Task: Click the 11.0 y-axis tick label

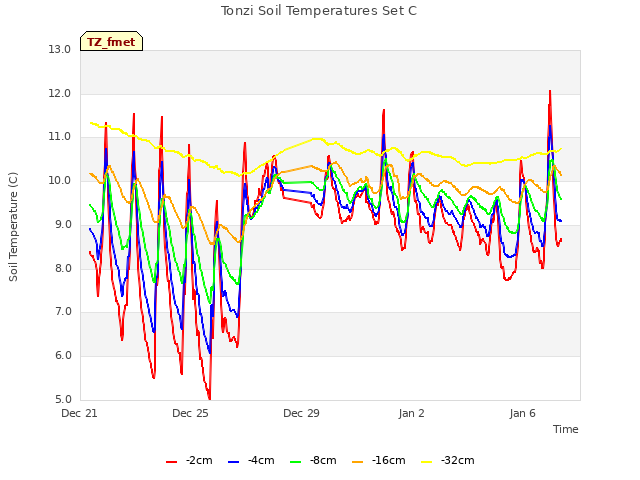Action: [x=60, y=137]
